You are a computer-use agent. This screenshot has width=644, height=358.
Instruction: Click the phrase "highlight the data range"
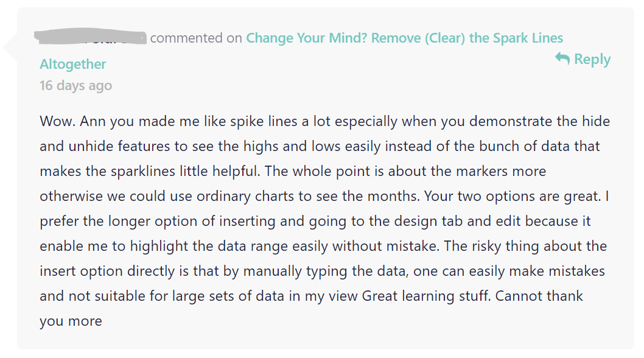(209, 246)
